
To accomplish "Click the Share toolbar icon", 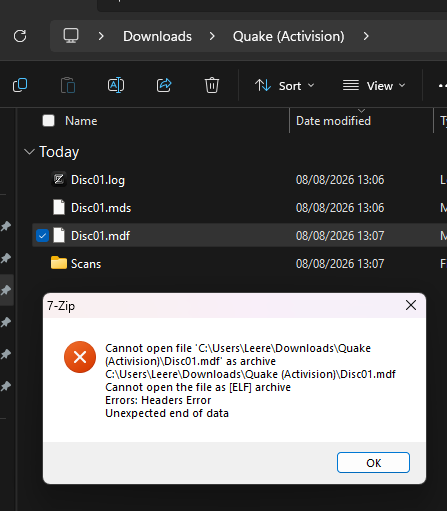I will pos(164,85).
